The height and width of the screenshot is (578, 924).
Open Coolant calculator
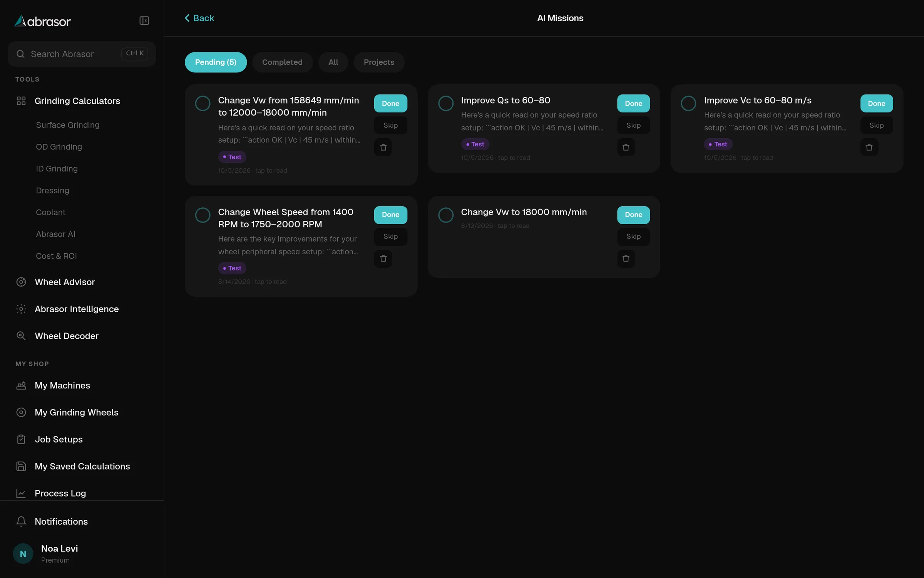click(50, 212)
